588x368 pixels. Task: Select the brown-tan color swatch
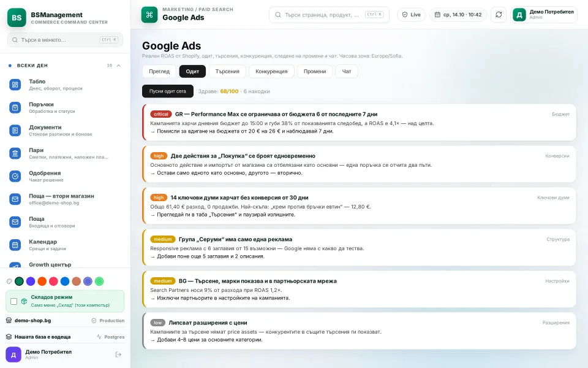(77, 282)
